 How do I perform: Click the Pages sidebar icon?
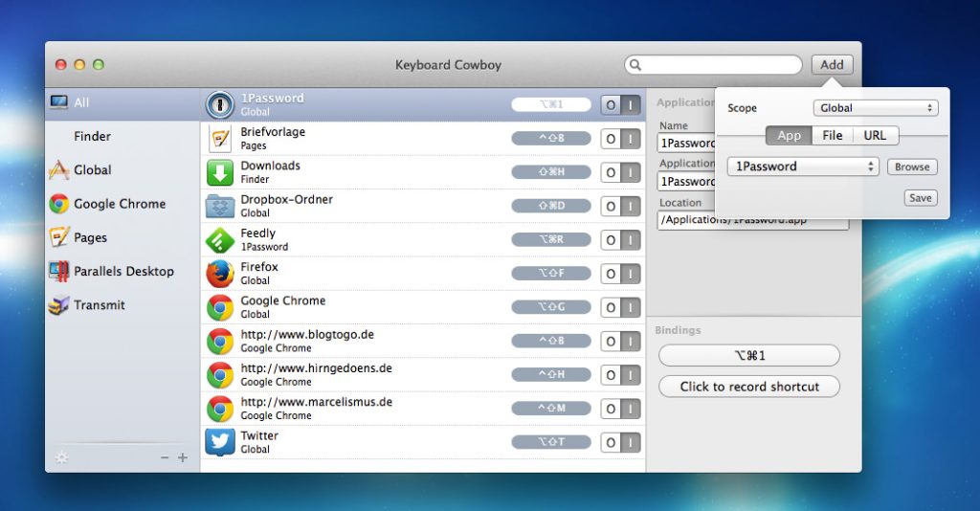(x=58, y=237)
